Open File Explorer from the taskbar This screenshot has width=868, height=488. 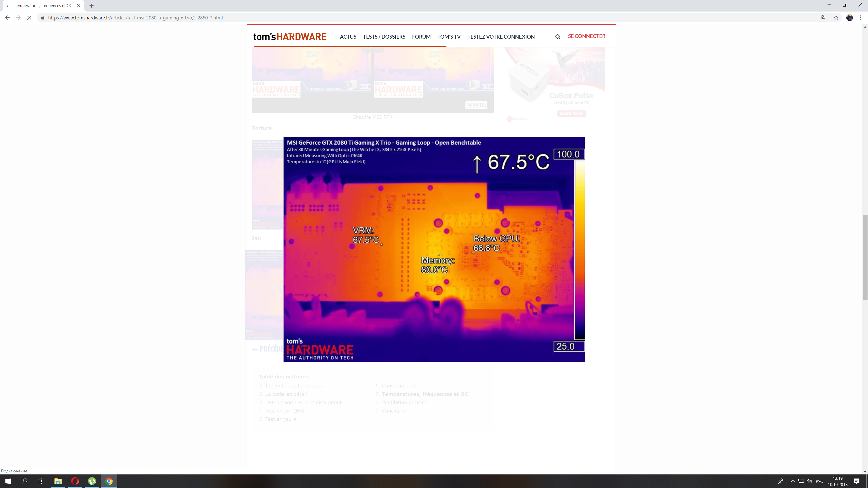(x=58, y=481)
